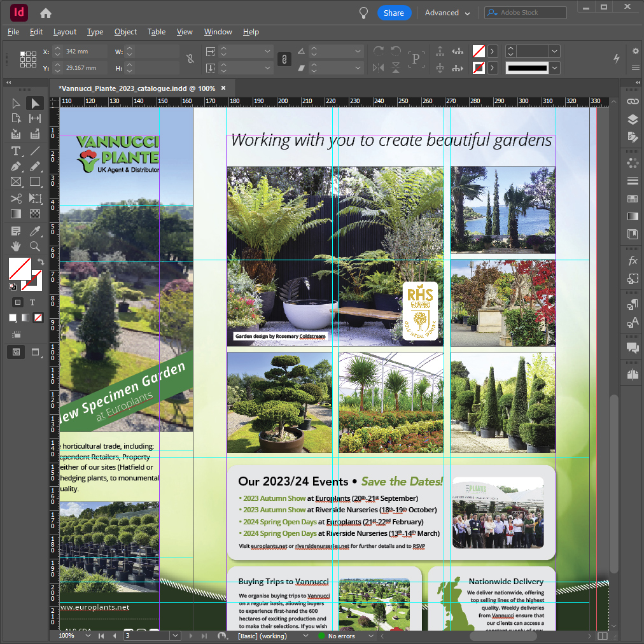Select the Selection tool arrow
This screenshot has height=644, width=644.
[16, 103]
